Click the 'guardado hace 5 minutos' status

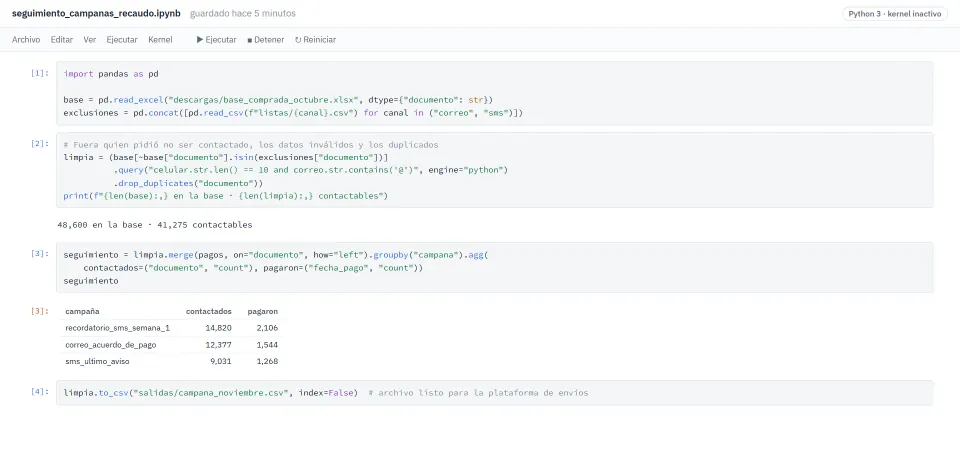242,13
